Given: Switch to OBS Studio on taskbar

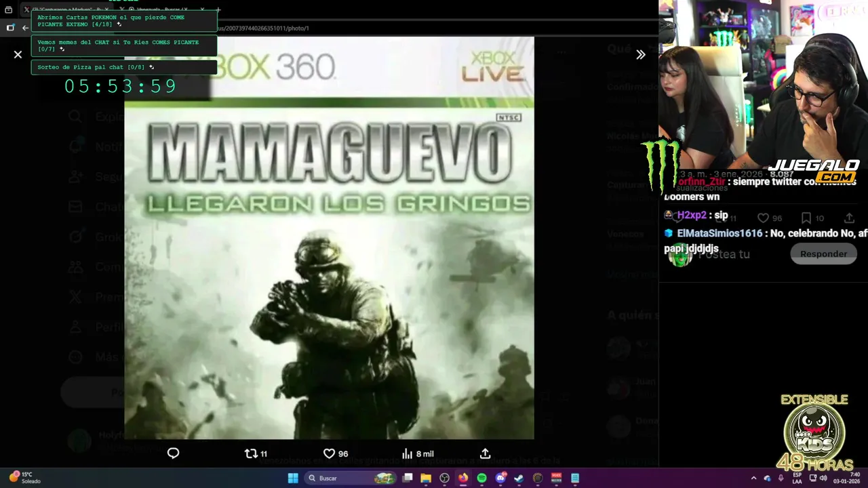Looking at the screenshot, I should click(444, 478).
